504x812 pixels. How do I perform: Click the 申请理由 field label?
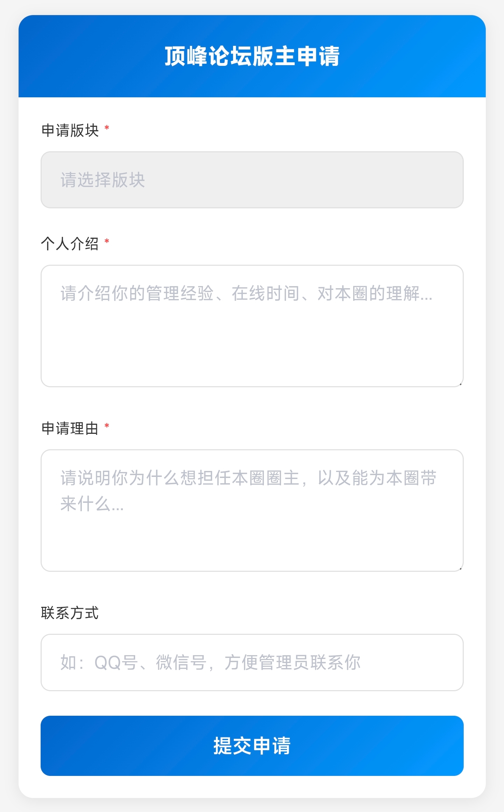(x=70, y=428)
